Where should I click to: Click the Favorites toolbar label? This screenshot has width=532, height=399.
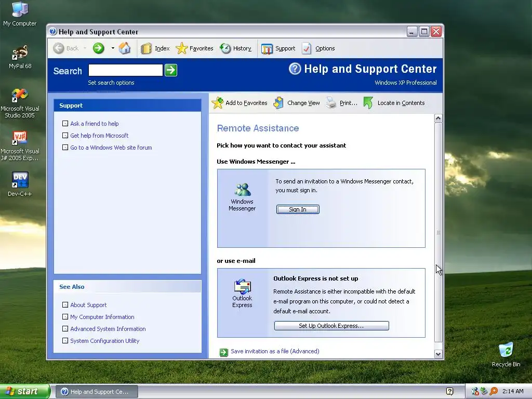201,48
